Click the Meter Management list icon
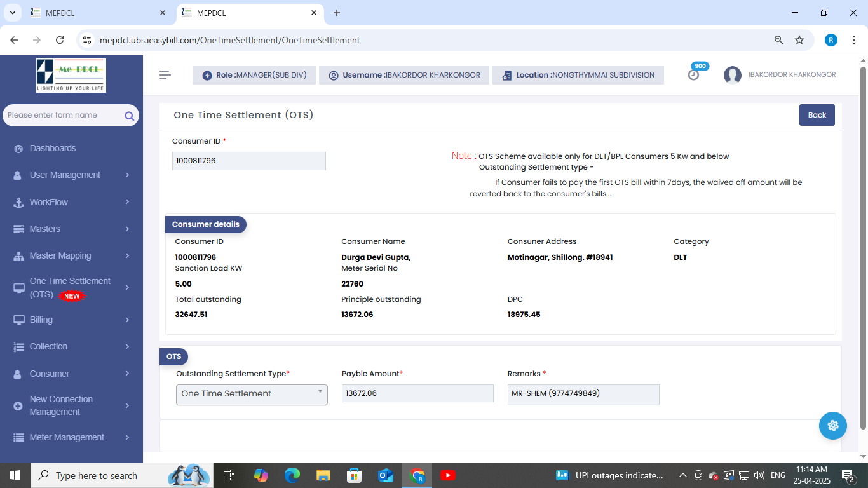The height and width of the screenshot is (488, 868). coord(18,437)
